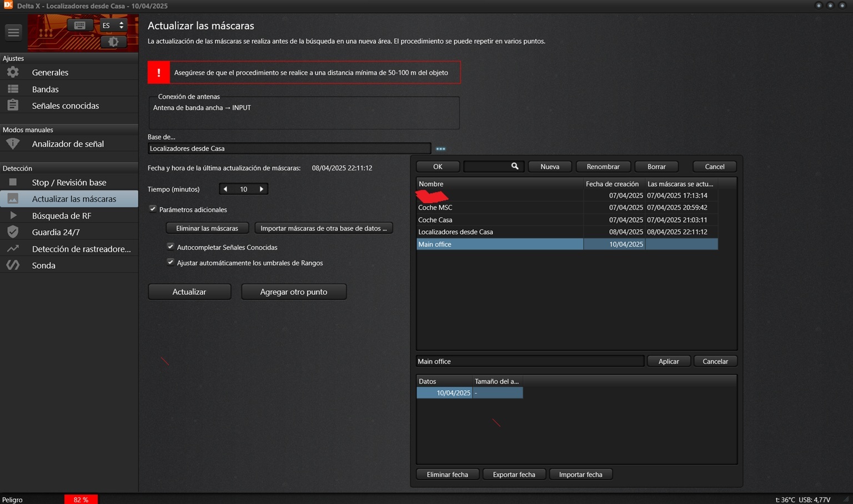Open Analizador de señal mode
The image size is (853, 504).
pos(68,144)
